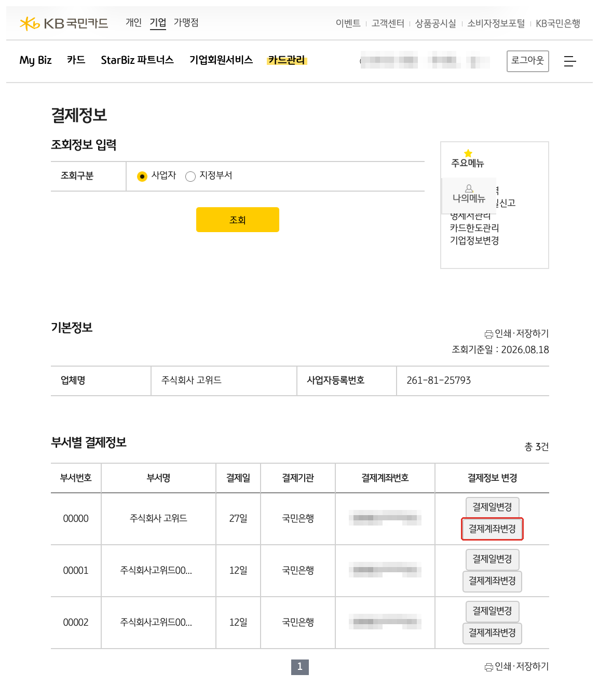Click the 소비자정보포털 link
Image resolution: width=599 pixels, height=700 pixels.
[496, 23]
